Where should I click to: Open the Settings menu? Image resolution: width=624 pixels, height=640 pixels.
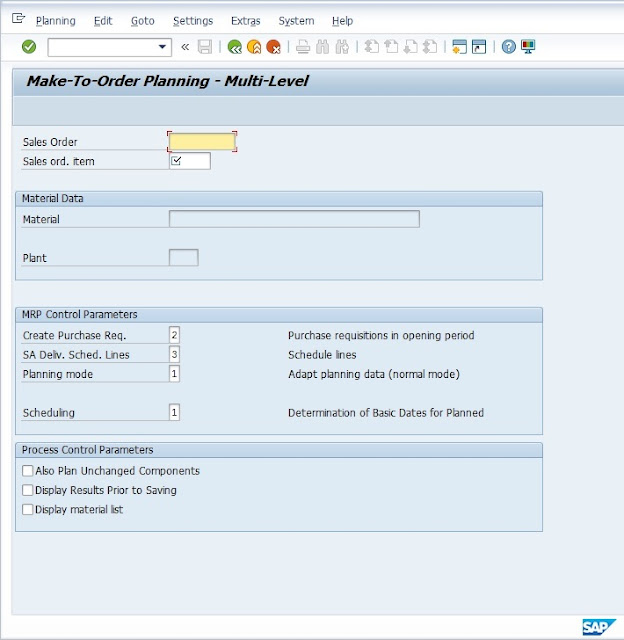193,21
